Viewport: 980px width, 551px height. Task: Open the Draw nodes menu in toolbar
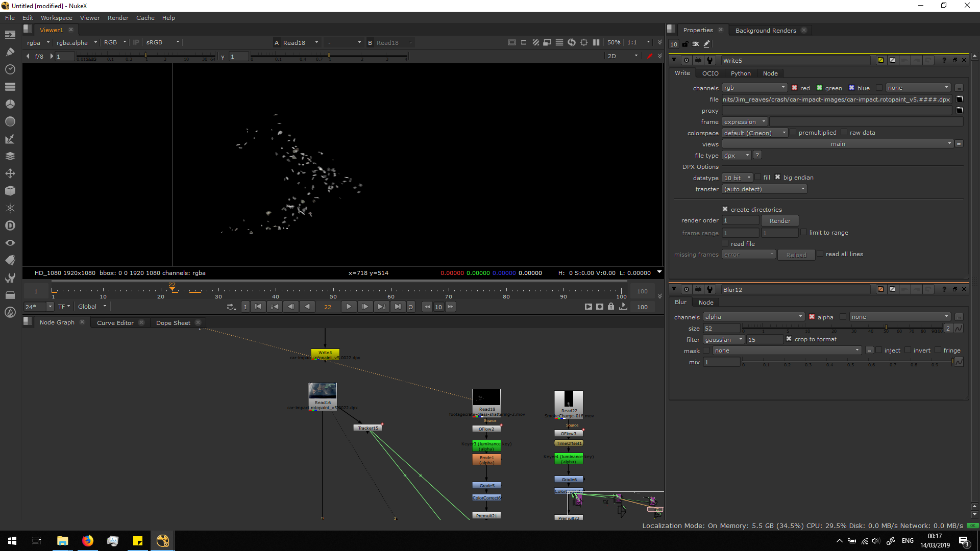coord(10,52)
